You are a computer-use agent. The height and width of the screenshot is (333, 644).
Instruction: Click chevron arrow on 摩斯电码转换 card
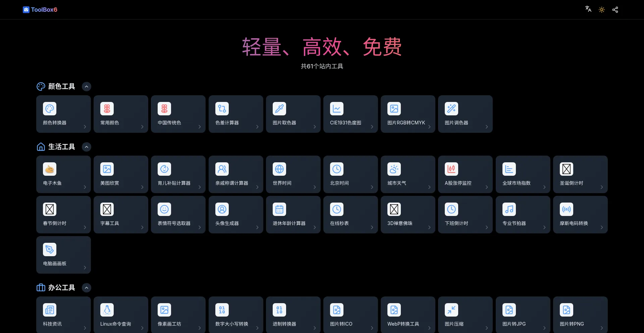coord(602,227)
